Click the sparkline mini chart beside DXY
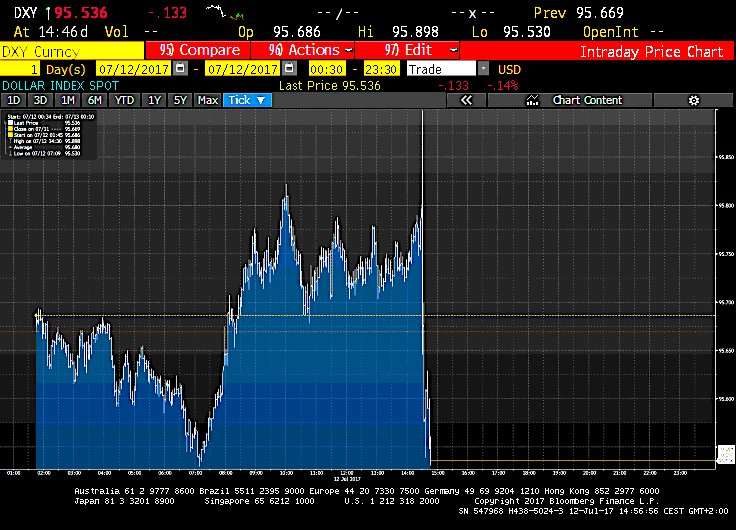This screenshot has height=530, width=736. click(x=224, y=12)
